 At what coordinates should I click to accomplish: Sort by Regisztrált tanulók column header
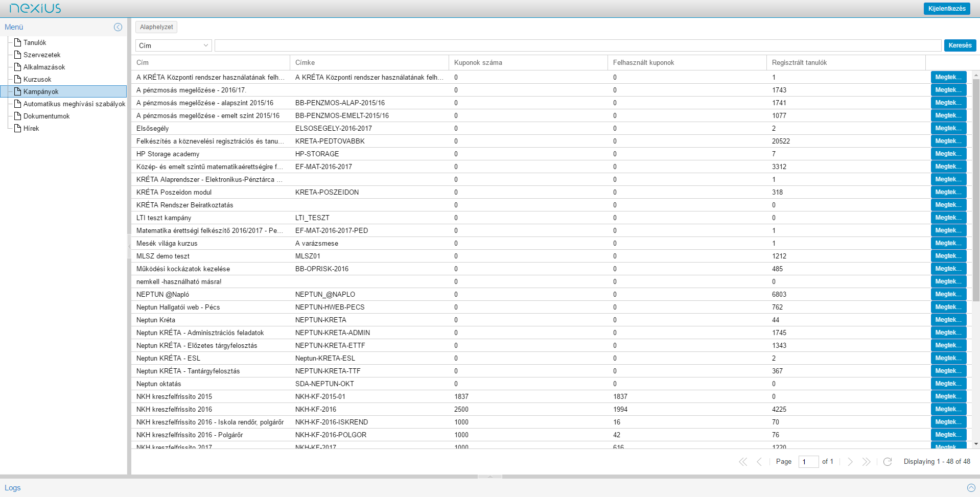click(x=799, y=62)
